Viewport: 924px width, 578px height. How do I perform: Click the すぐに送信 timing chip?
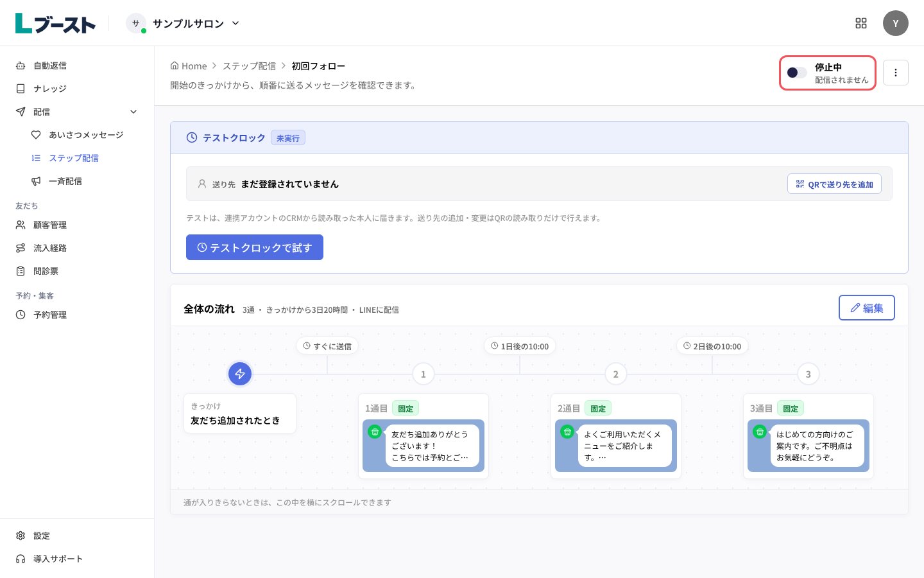pyautogui.click(x=327, y=346)
